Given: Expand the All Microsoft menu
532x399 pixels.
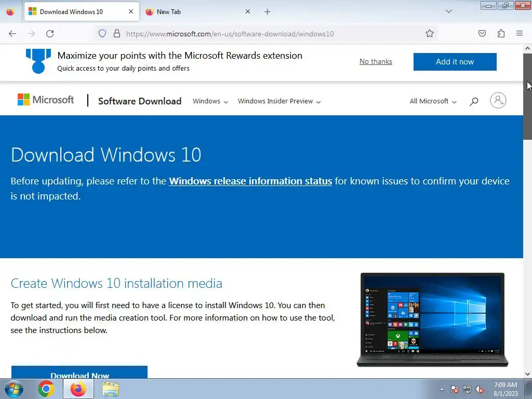Looking at the screenshot, I should click(433, 101).
